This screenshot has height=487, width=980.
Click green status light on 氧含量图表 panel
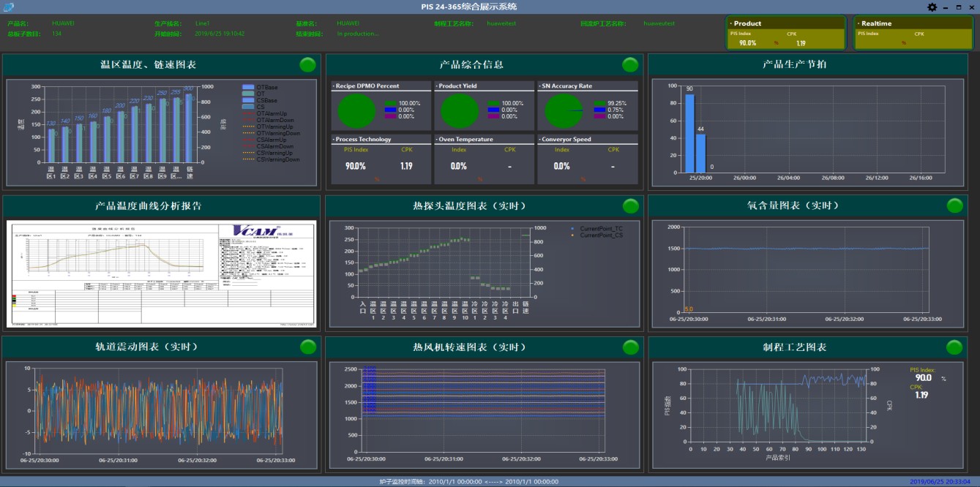coord(954,206)
